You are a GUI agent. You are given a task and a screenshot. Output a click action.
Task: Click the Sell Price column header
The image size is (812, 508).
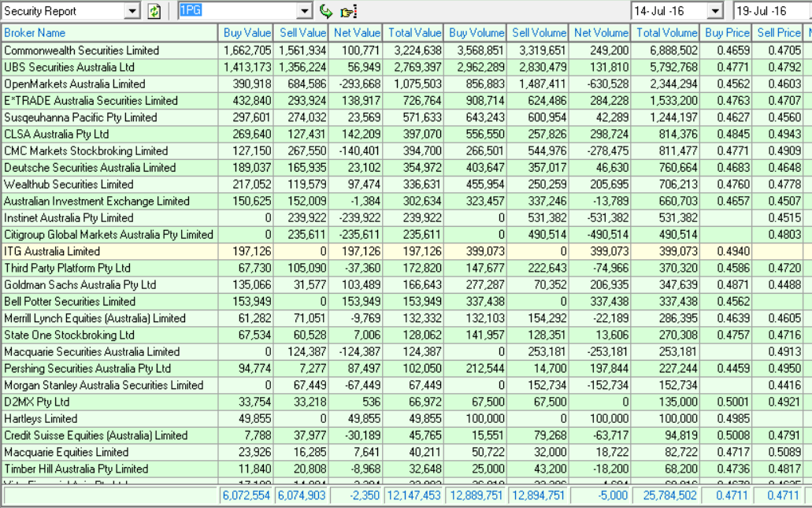(x=778, y=32)
